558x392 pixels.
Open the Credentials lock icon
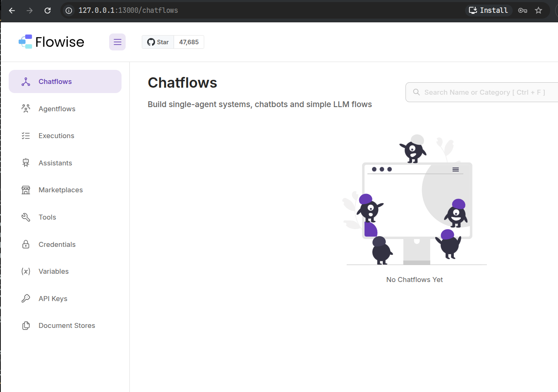tap(26, 244)
